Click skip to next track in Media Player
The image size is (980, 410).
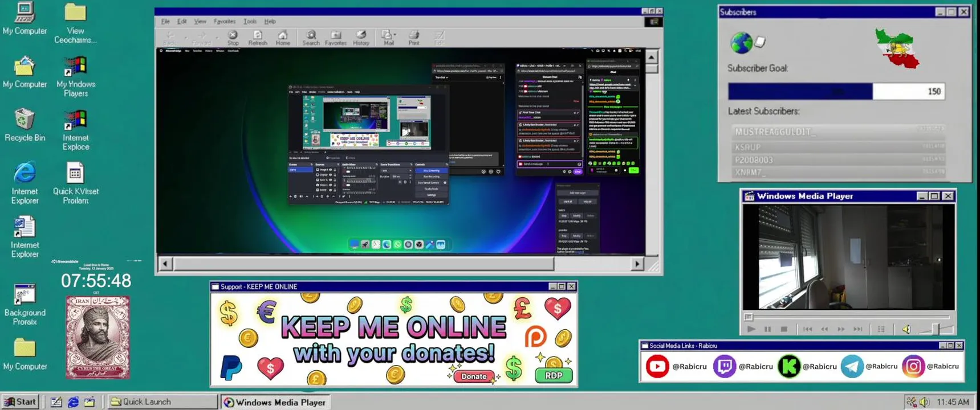[x=858, y=329]
